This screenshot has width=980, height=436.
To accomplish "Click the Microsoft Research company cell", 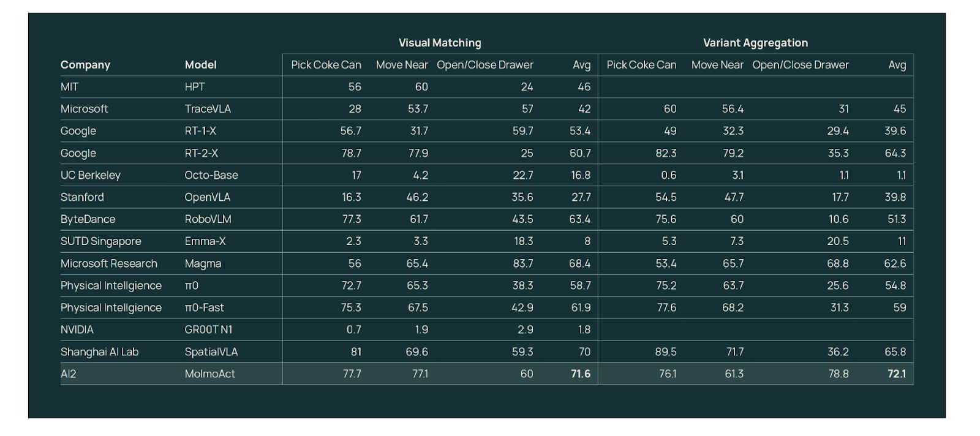I will [x=108, y=264].
